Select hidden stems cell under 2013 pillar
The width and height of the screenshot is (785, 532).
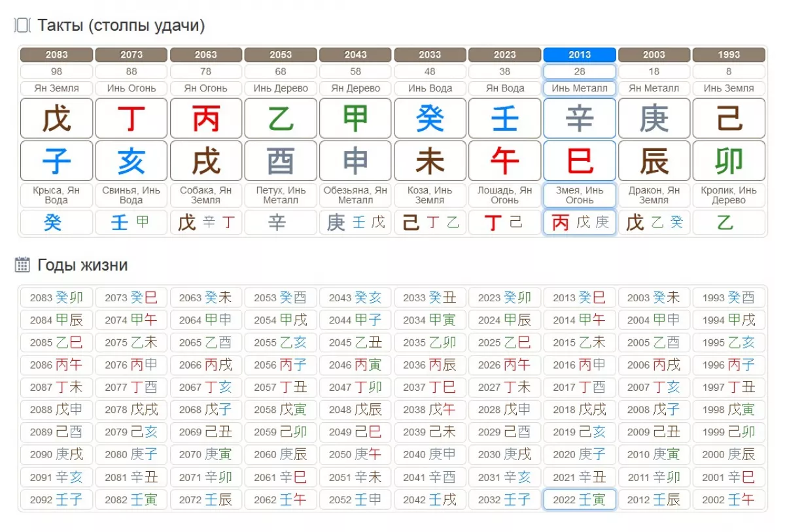pos(580,223)
